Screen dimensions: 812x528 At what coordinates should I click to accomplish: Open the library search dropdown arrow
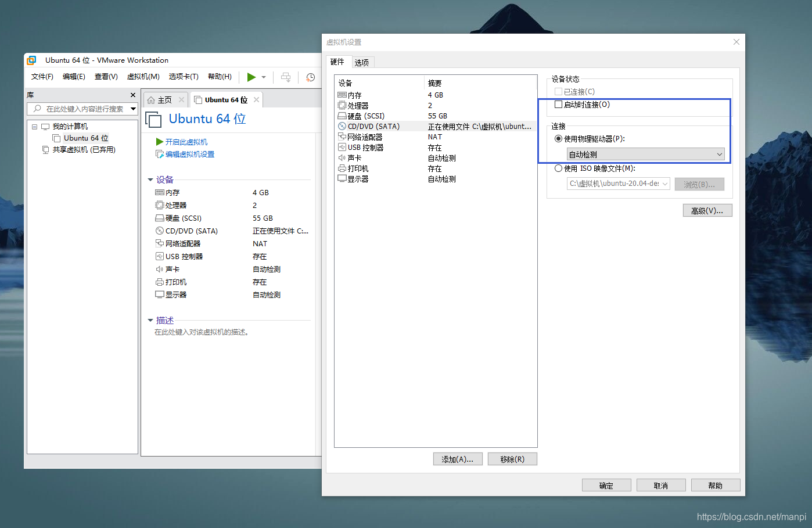pyautogui.click(x=133, y=109)
